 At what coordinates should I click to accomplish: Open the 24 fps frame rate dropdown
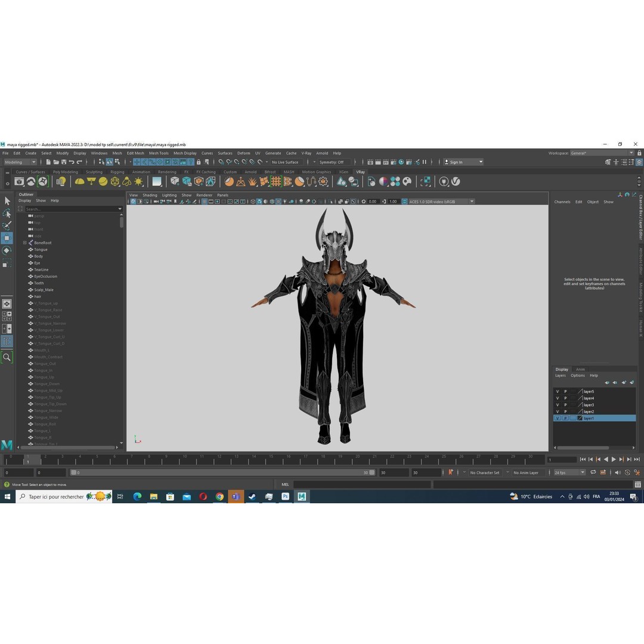click(x=569, y=472)
